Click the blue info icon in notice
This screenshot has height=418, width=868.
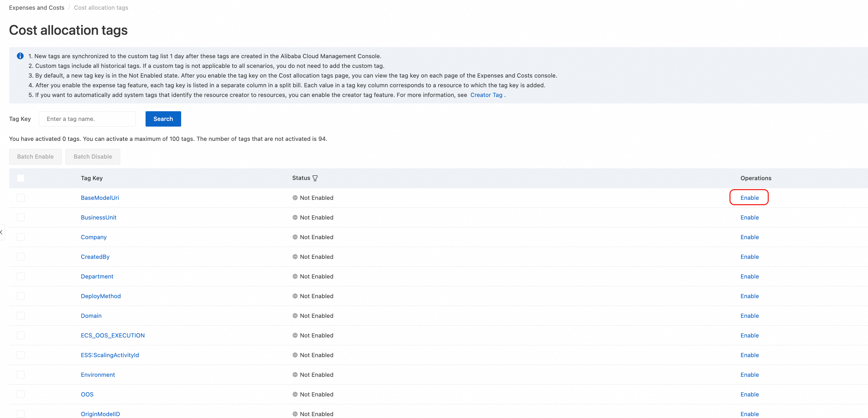click(20, 56)
